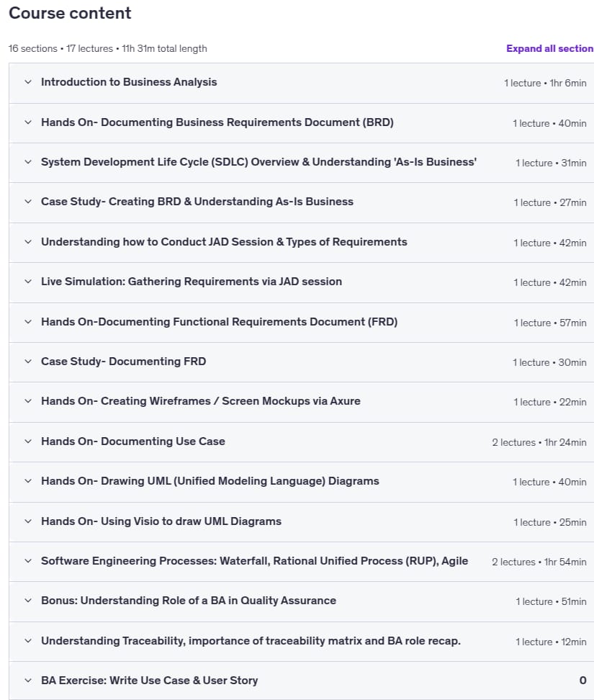The width and height of the screenshot is (594, 700).
Task: Select Understanding Traceability section title
Action: click(251, 641)
